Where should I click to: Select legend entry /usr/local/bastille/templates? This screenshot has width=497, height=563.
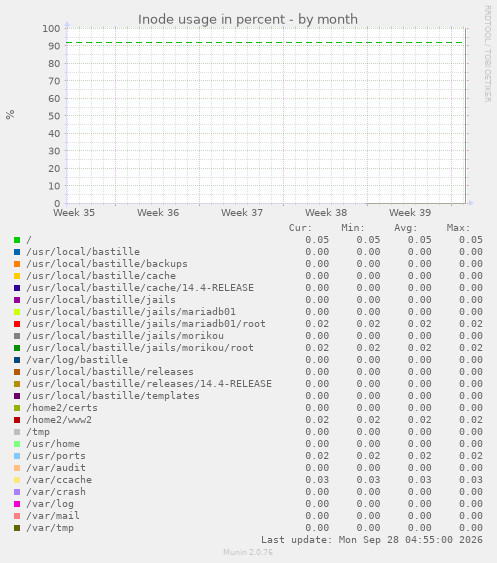click(113, 396)
